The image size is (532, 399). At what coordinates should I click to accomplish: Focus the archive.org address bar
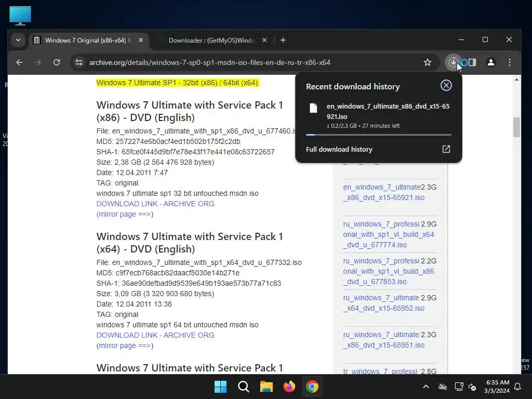(210, 62)
